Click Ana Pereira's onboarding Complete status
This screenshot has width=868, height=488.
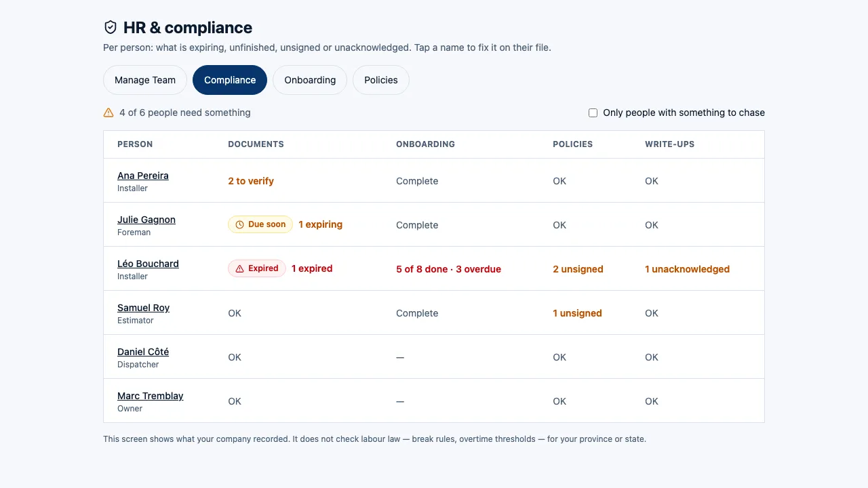tap(417, 181)
